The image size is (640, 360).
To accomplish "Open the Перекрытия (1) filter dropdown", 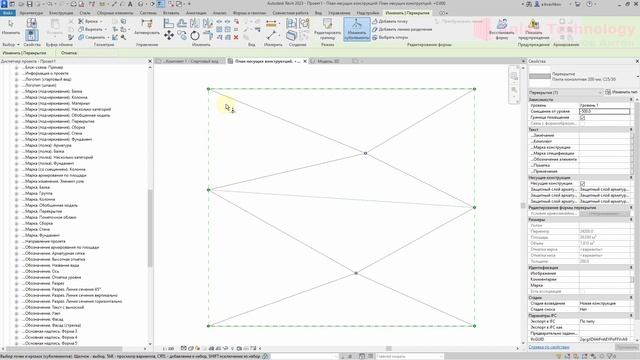I will pos(565,93).
